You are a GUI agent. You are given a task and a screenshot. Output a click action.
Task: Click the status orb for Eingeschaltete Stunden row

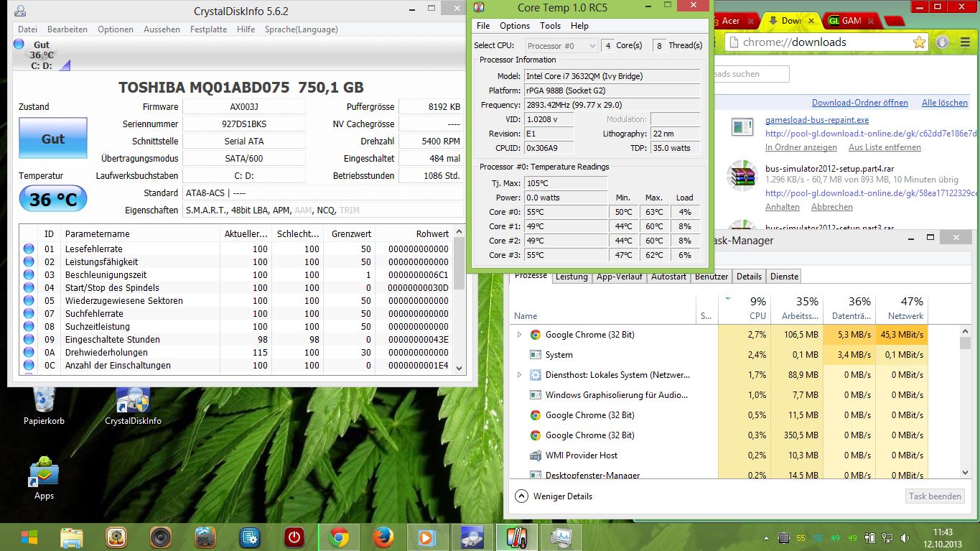(29, 339)
